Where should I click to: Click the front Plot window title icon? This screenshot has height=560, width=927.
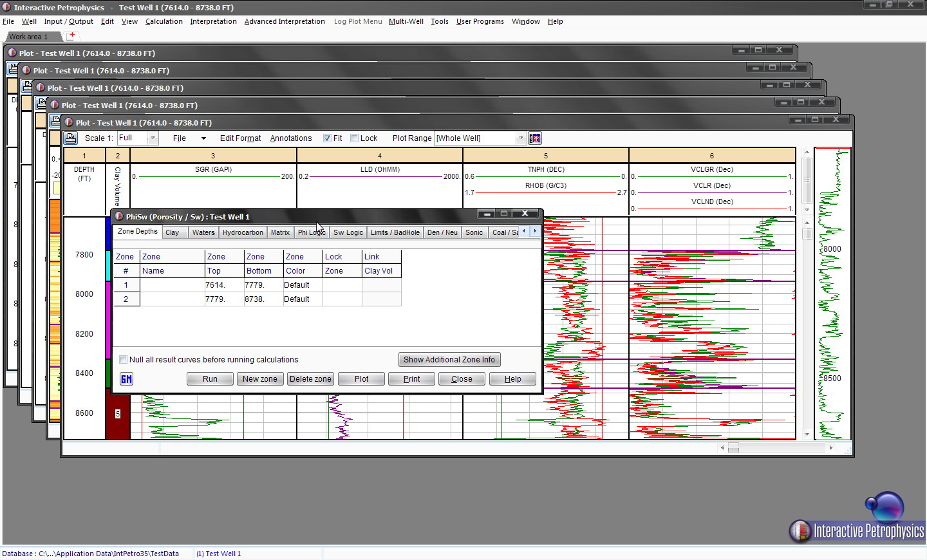[x=69, y=122]
